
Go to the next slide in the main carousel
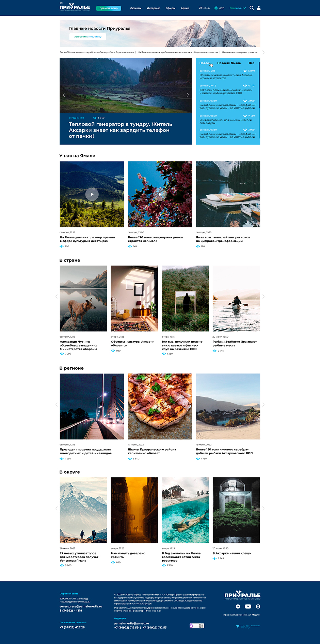[188, 95]
